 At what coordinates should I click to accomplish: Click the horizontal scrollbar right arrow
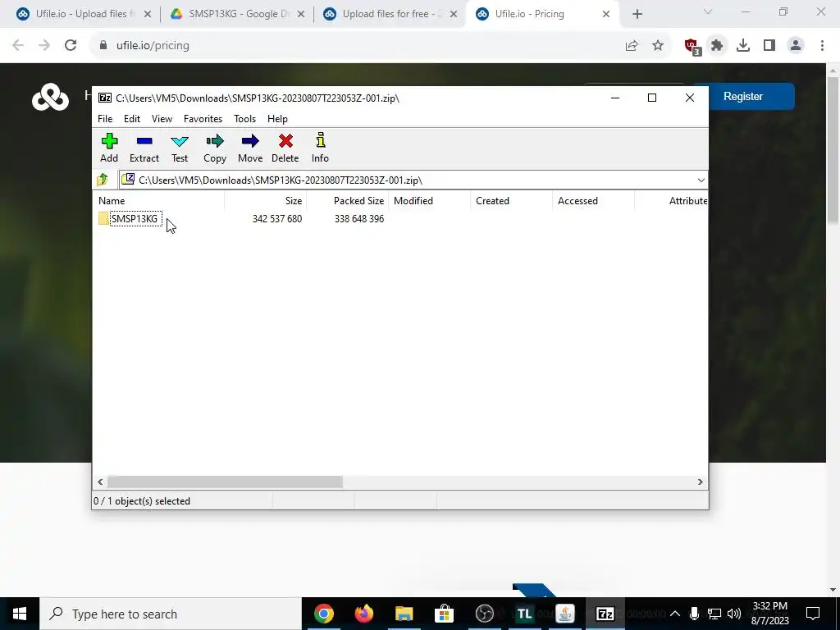(x=700, y=482)
